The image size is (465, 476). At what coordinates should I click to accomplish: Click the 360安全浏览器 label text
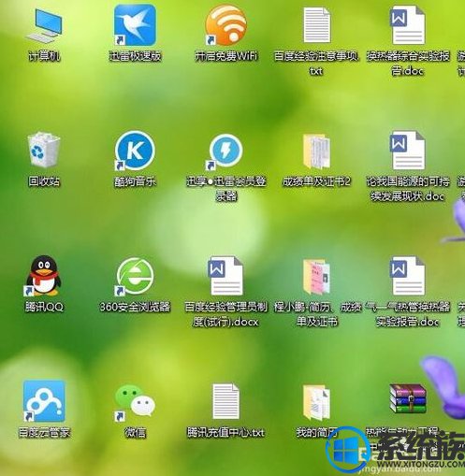coord(135,307)
